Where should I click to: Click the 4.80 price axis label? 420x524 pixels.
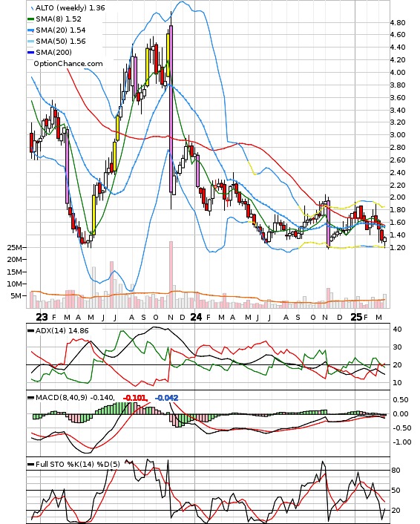tap(398, 23)
